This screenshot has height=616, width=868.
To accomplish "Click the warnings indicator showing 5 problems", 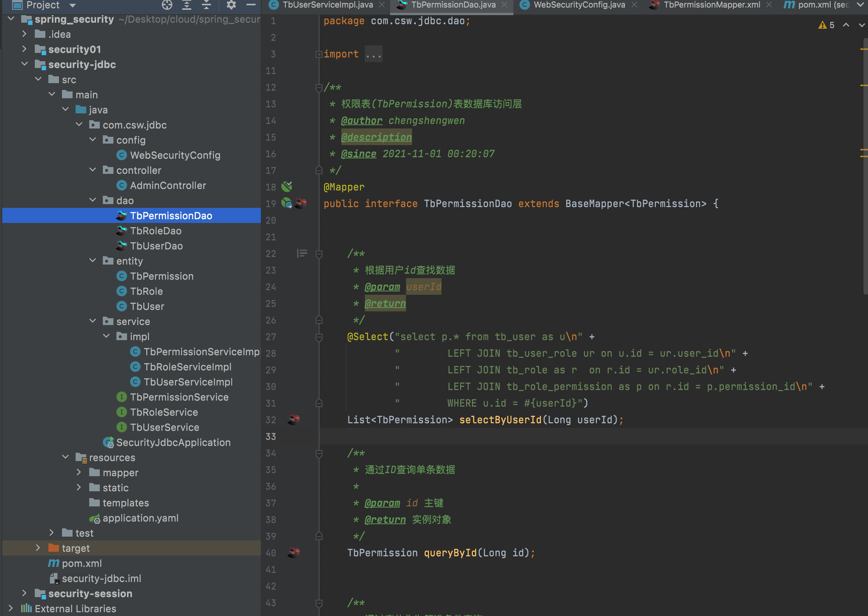I will [826, 25].
